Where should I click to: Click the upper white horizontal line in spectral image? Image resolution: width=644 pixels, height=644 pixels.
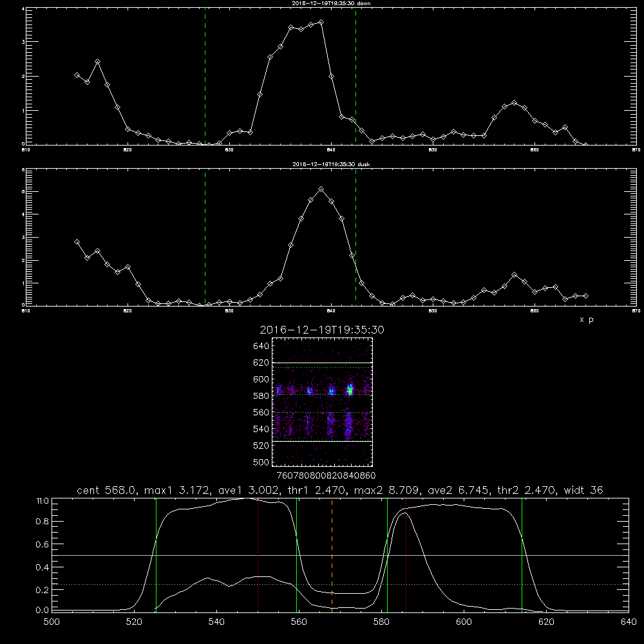point(323,363)
